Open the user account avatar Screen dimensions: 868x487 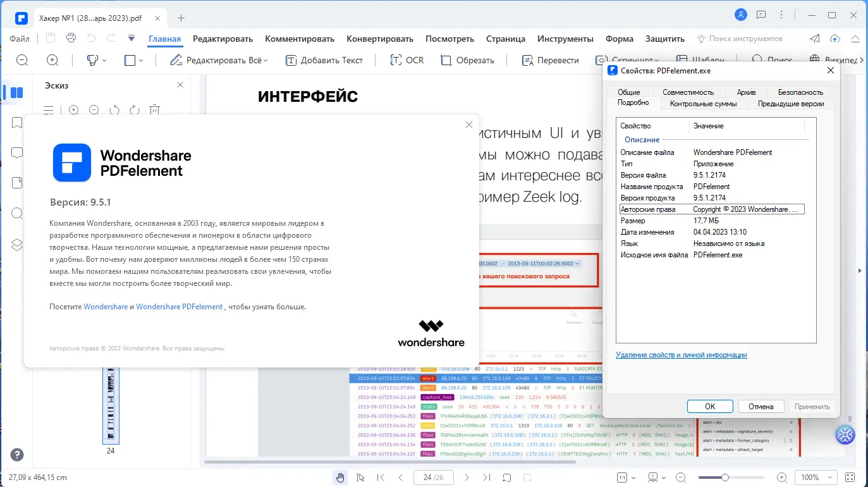coord(741,15)
